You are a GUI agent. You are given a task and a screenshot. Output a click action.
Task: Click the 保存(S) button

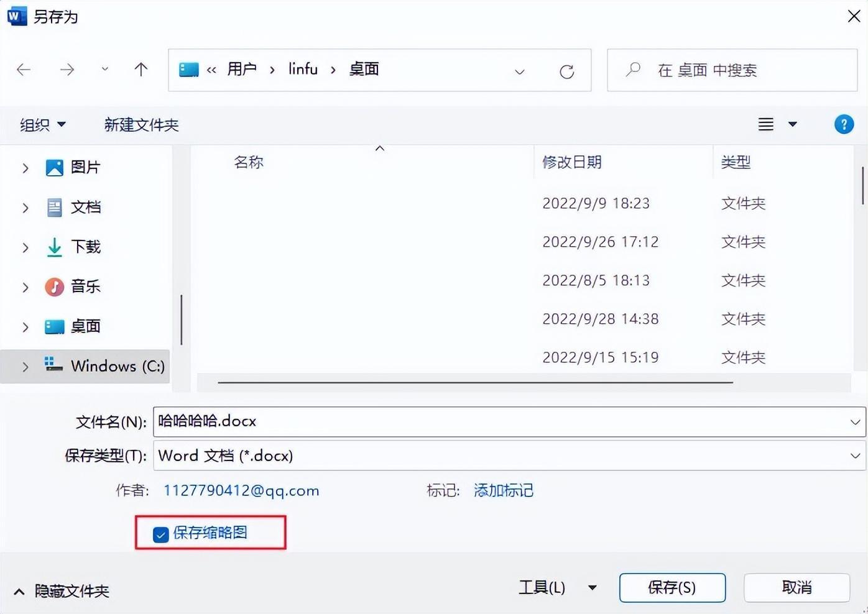672,587
